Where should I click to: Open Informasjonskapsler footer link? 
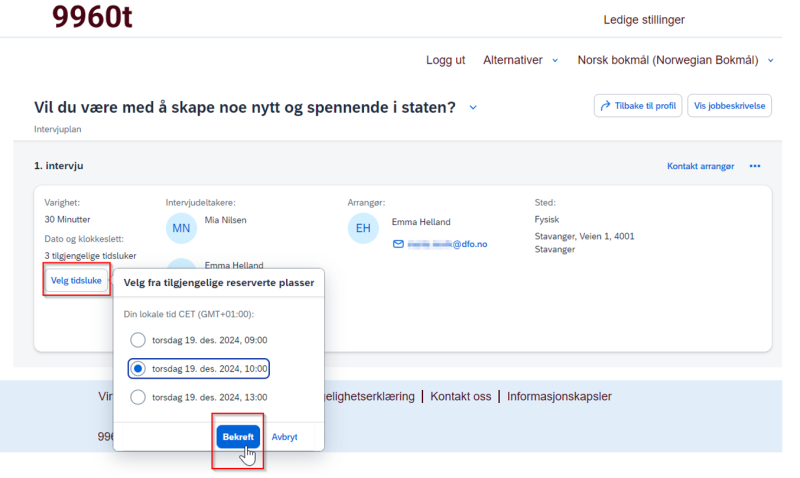point(559,396)
